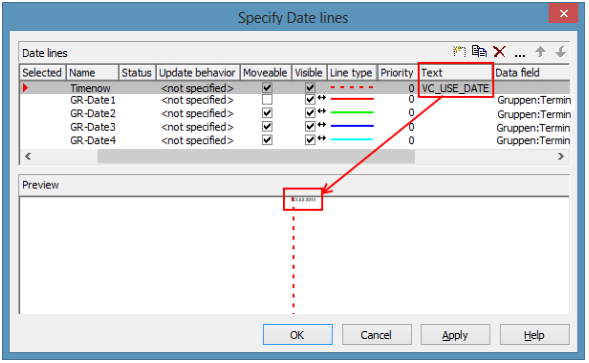The height and width of the screenshot is (363, 589).
Task: Delete date line with red X icon
Action: 499,51
